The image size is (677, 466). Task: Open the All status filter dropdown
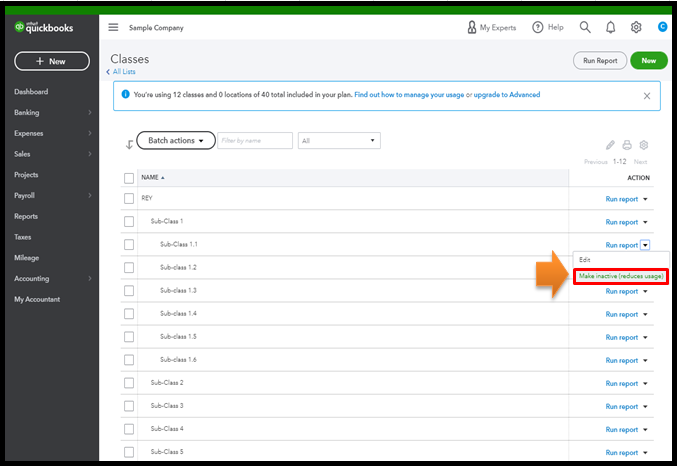[339, 140]
